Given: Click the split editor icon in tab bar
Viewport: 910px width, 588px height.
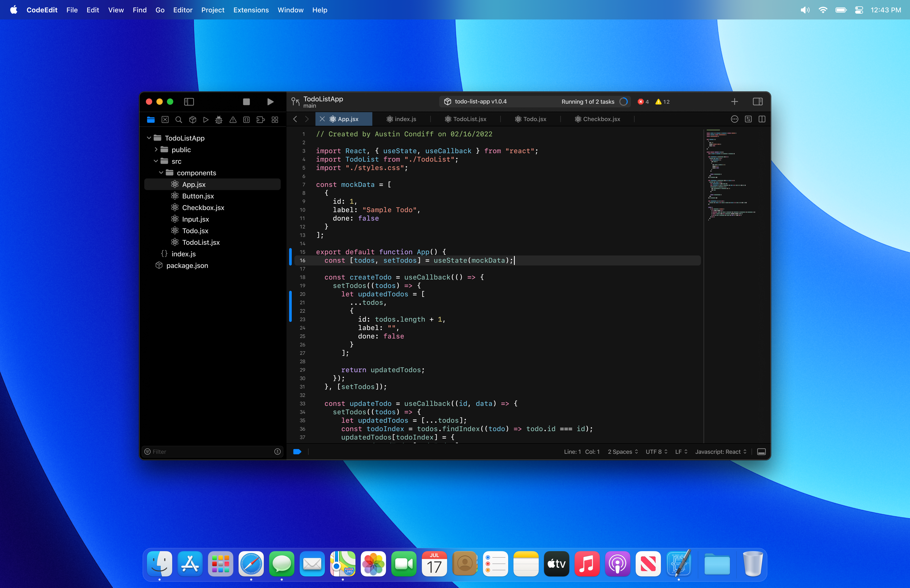Looking at the screenshot, I should click(x=762, y=119).
